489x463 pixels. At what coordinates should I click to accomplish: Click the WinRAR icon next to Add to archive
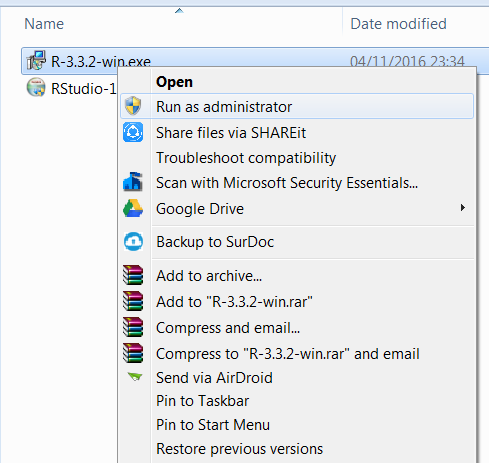tap(133, 275)
